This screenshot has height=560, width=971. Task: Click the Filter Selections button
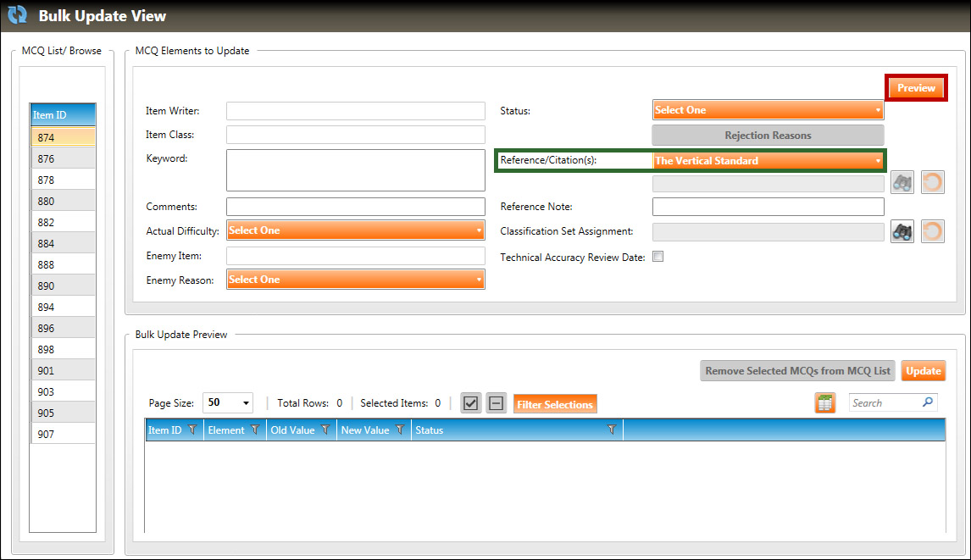click(x=555, y=404)
